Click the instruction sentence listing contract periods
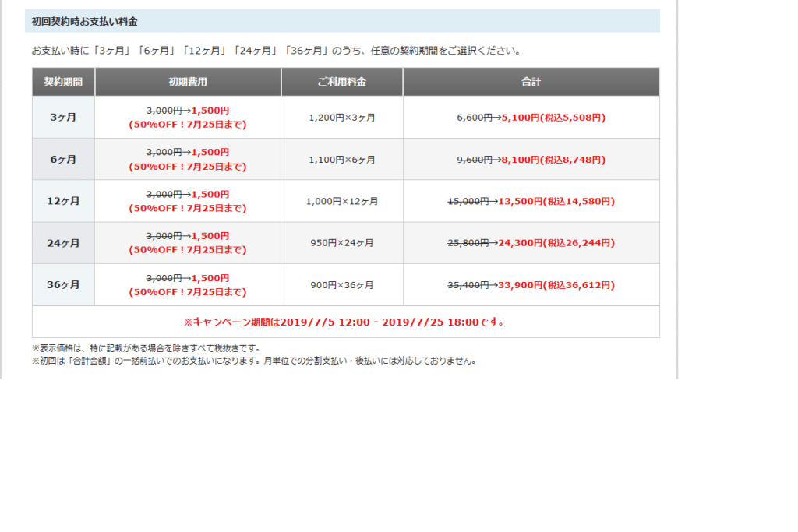Screen dimensions: 798x532 click(277, 51)
